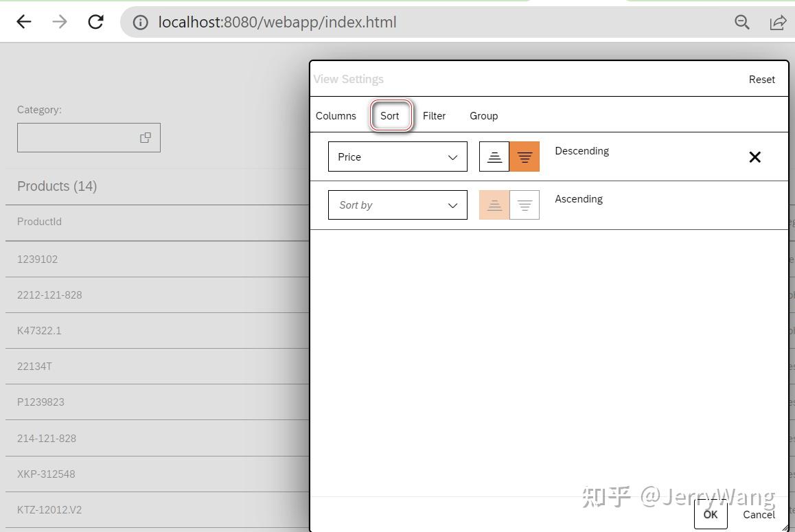Switch to the Sort tab
This screenshot has height=532, width=795.
tap(390, 115)
